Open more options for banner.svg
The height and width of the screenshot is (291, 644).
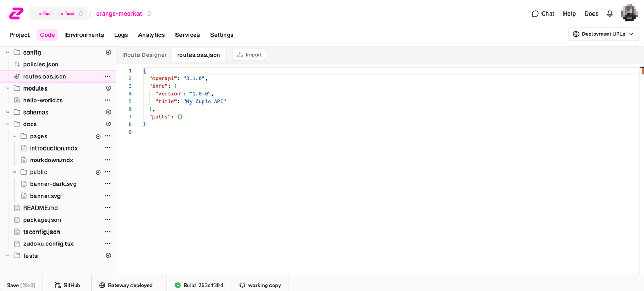[x=108, y=196]
